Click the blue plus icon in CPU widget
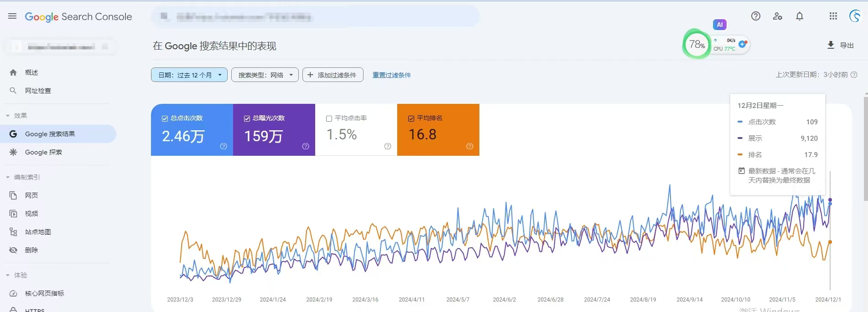The image size is (868, 312). pos(743,44)
